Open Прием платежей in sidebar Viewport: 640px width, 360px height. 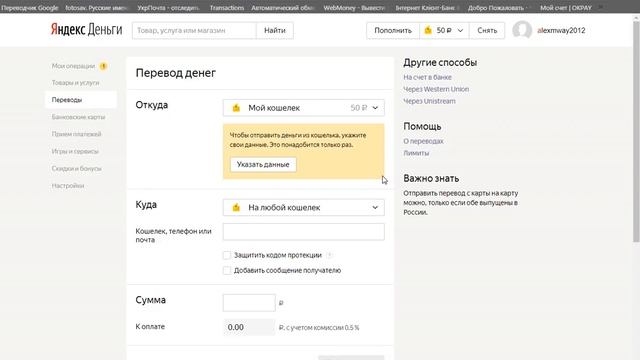click(x=76, y=134)
